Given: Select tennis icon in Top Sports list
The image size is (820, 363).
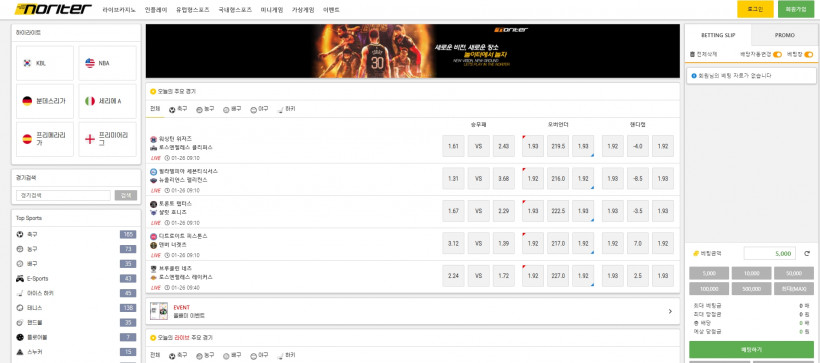Looking at the screenshot, I should pyautogui.click(x=20, y=308).
